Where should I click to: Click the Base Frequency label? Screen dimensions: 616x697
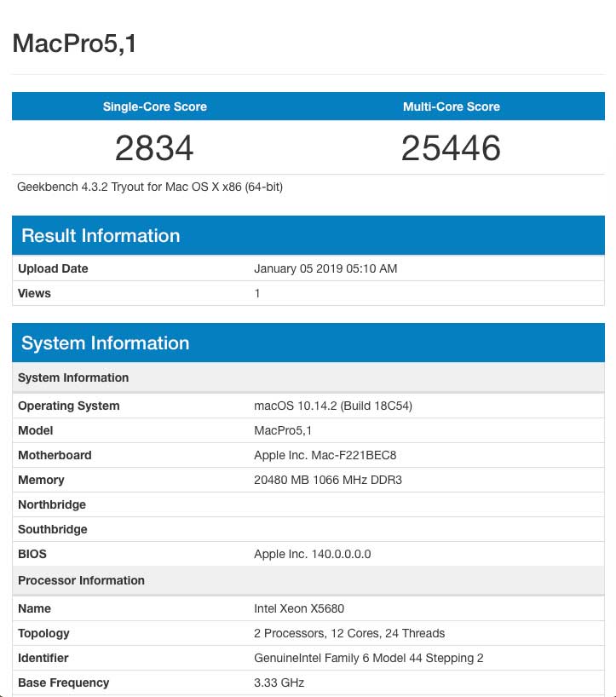[x=63, y=683]
